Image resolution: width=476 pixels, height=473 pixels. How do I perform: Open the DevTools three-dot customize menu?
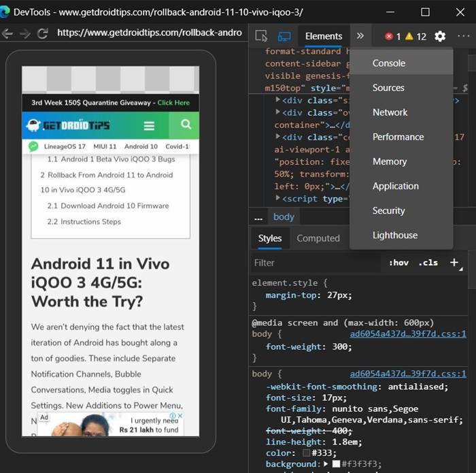tap(463, 36)
